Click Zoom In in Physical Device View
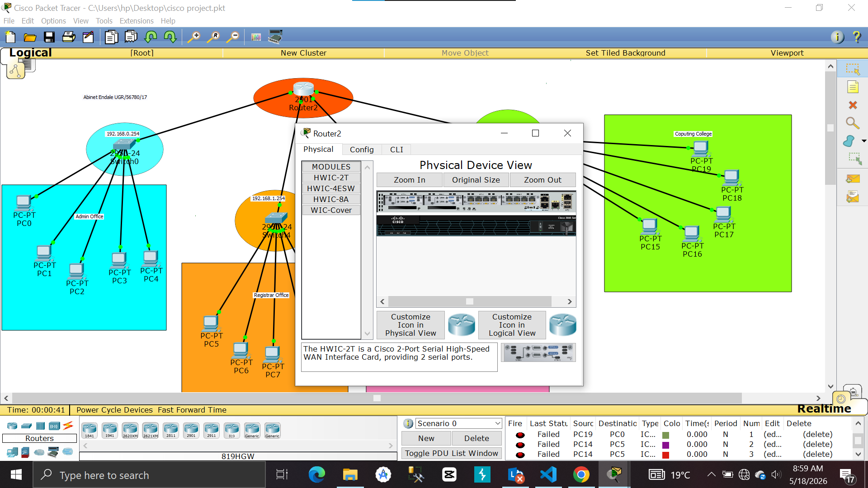The height and width of the screenshot is (488, 868). point(409,180)
